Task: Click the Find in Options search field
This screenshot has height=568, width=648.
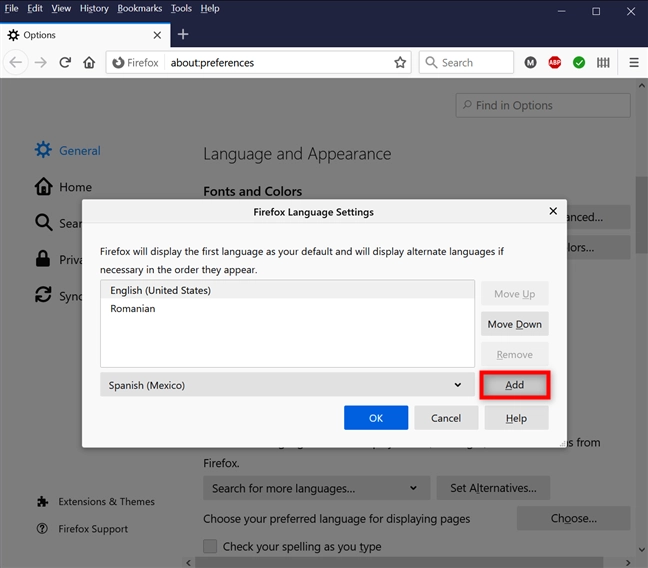Action: coord(543,105)
